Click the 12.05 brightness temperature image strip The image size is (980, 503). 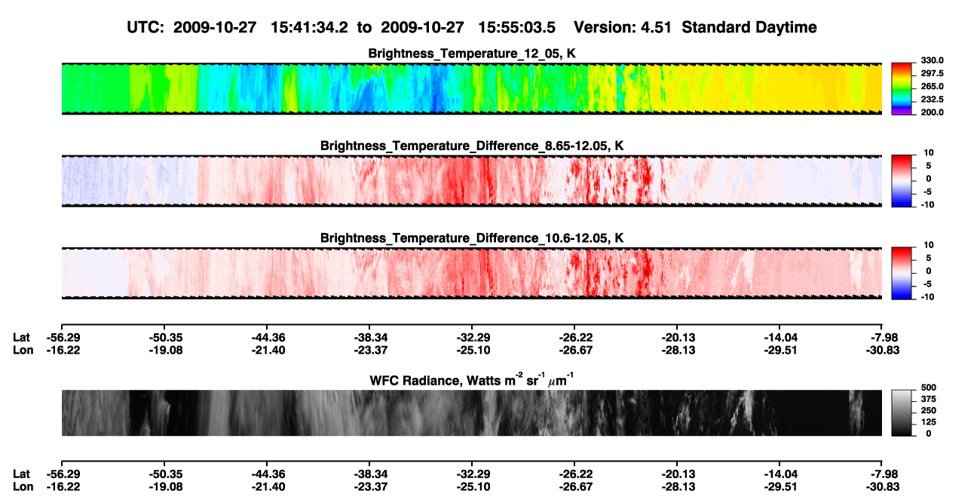coord(471,89)
